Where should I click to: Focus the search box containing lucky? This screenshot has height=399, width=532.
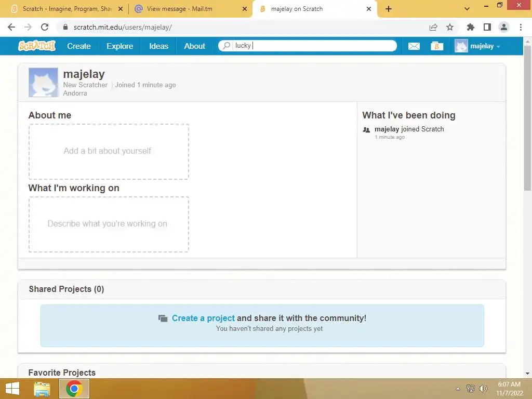pyautogui.click(x=308, y=46)
